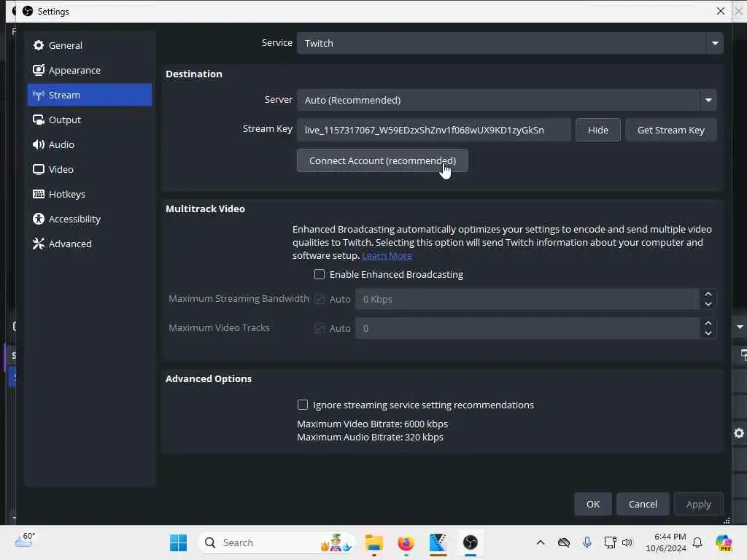This screenshot has height=560, width=747.
Task: Open the Service dropdown showing Twitch
Action: [x=510, y=43]
